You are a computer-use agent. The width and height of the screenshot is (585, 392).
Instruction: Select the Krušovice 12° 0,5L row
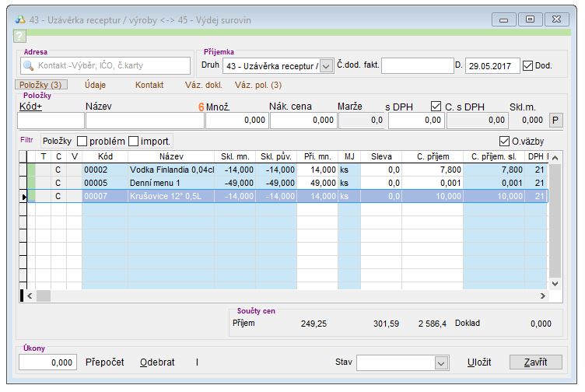point(171,197)
